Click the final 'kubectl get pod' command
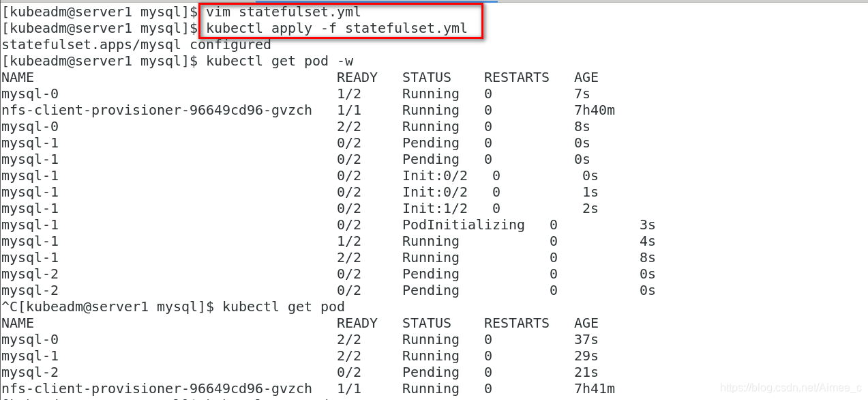Image resolution: width=868 pixels, height=400 pixels. (284, 307)
